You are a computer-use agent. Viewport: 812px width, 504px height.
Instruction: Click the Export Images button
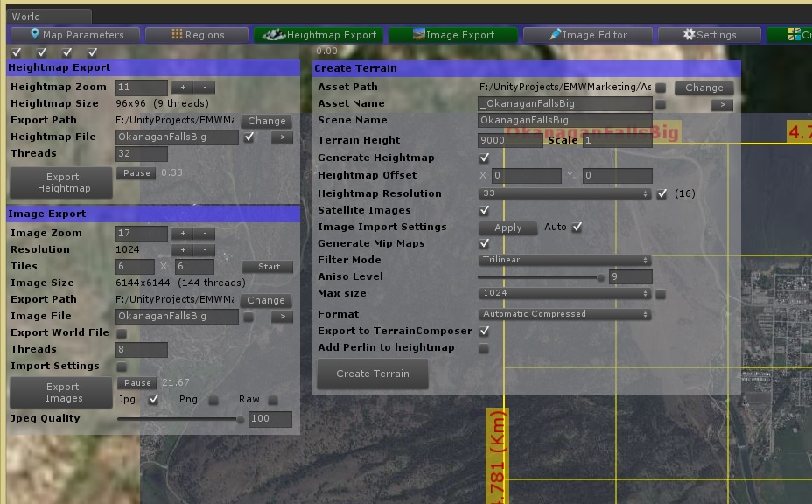click(60, 392)
